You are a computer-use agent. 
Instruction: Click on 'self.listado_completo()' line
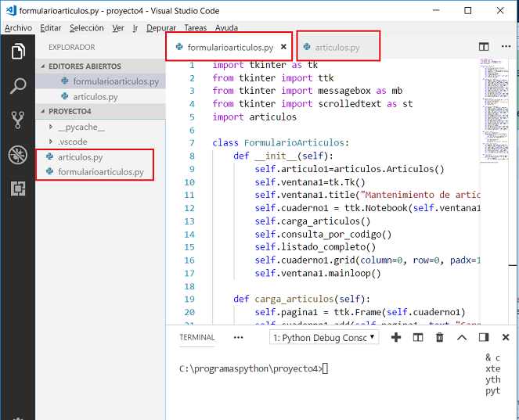tap(315, 247)
